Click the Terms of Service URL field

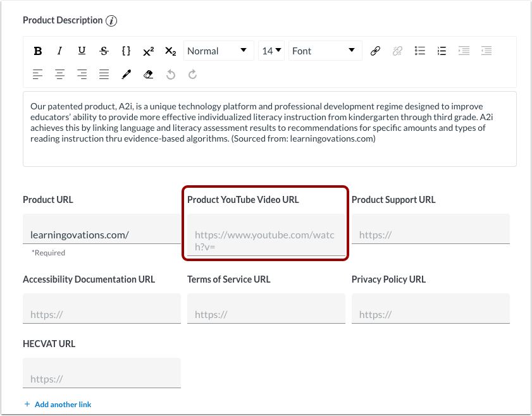coord(266,309)
